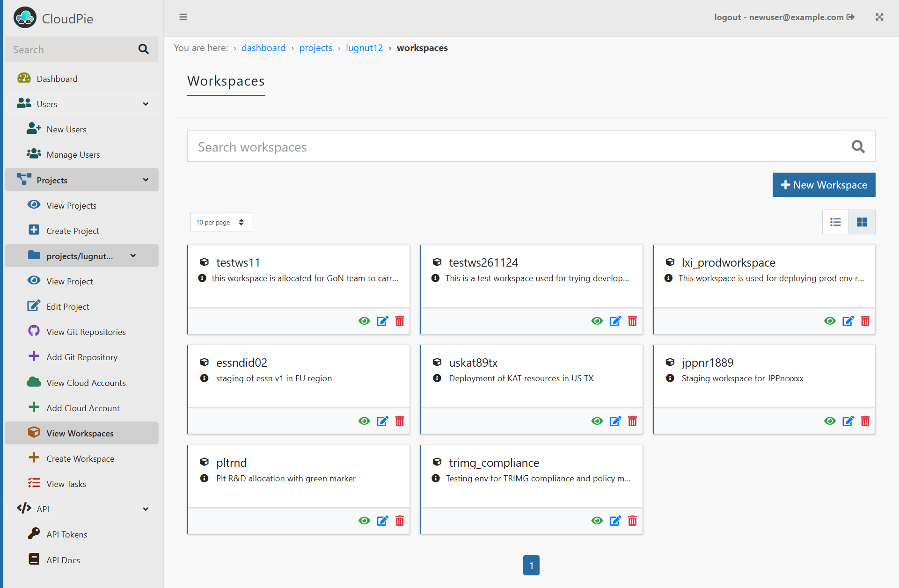The width and height of the screenshot is (899, 588).
Task: Click the edit icon for essndid02 workspace
Action: coord(382,421)
